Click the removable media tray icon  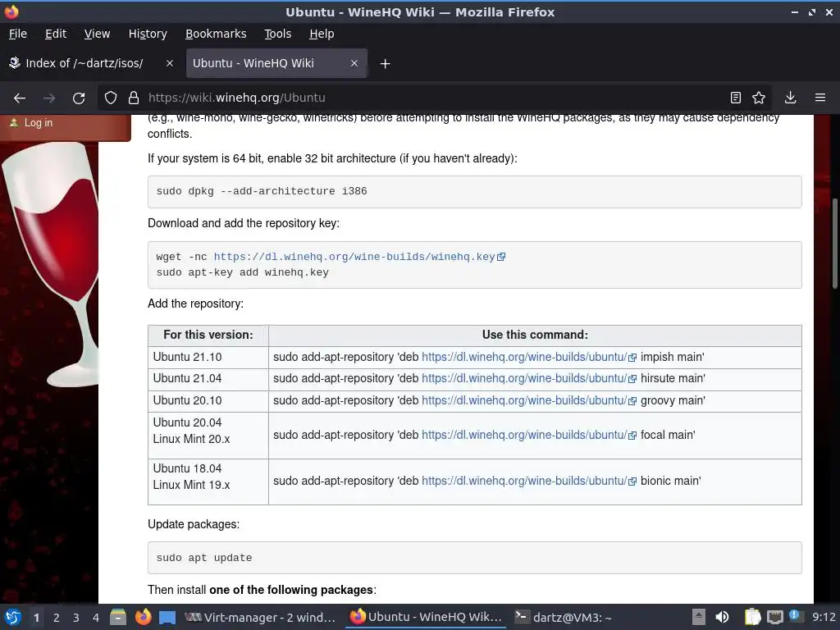(x=698, y=617)
